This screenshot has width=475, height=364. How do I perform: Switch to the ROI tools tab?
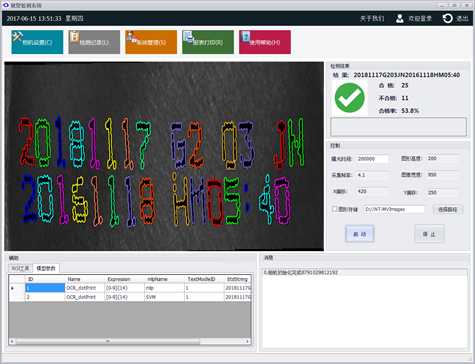click(x=20, y=268)
